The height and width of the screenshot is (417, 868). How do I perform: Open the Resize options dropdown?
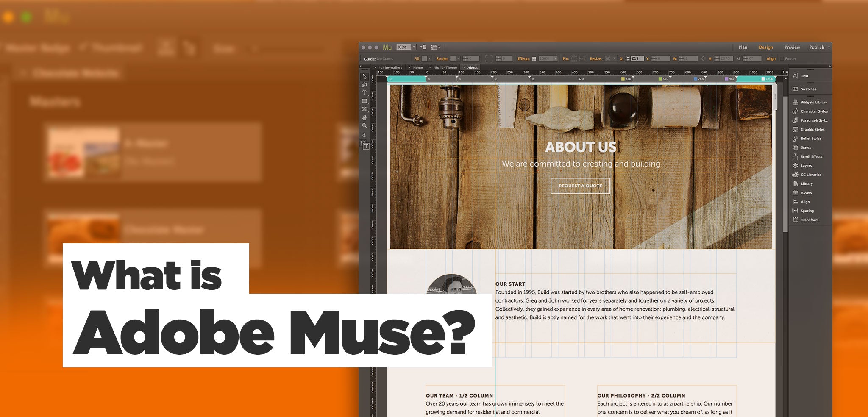(613, 58)
